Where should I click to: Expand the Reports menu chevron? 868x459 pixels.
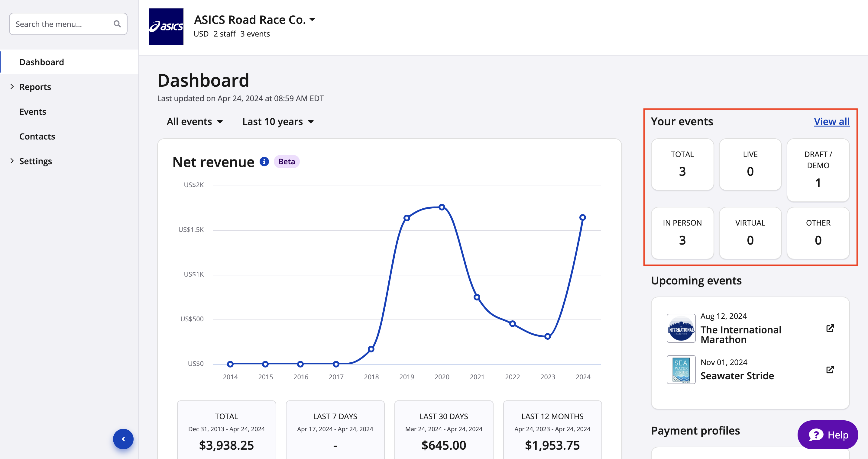(12, 87)
